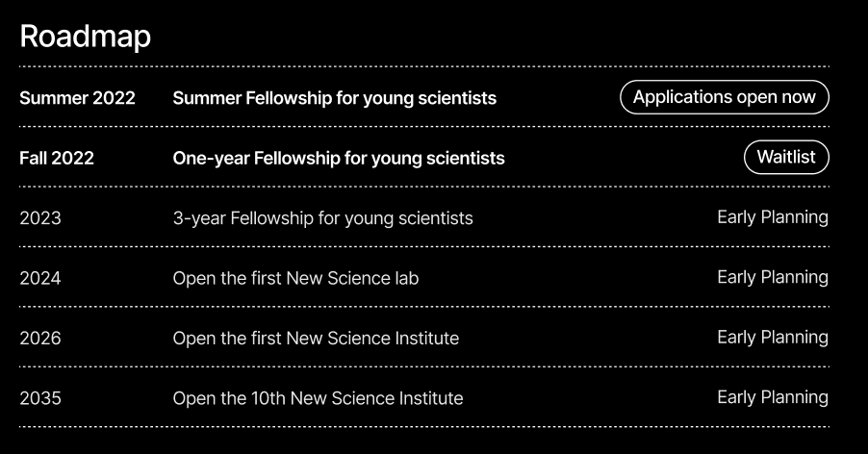Join the Waitlist for the One-year Fellowship
The height and width of the screenshot is (454, 868).
(x=785, y=158)
